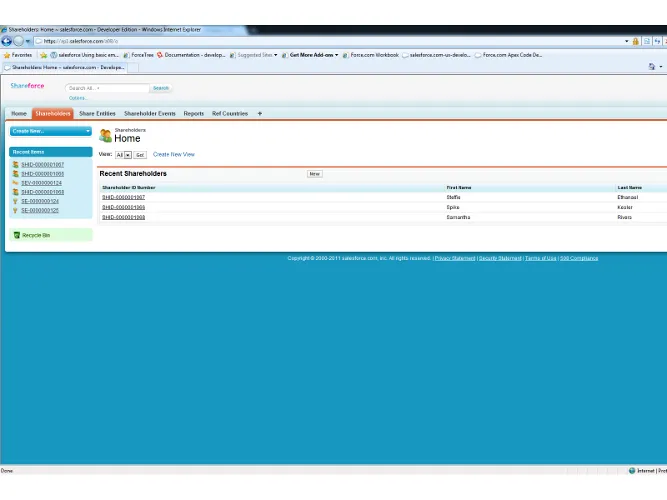Click the Recycle Bin icon
667x500 pixels.
pyautogui.click(x=17, y=235)
